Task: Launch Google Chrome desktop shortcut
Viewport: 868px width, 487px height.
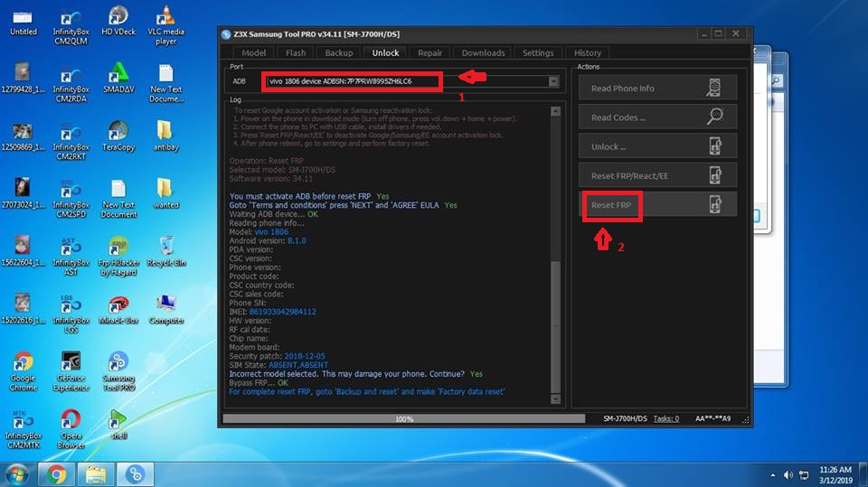Action: coord(23,373)
